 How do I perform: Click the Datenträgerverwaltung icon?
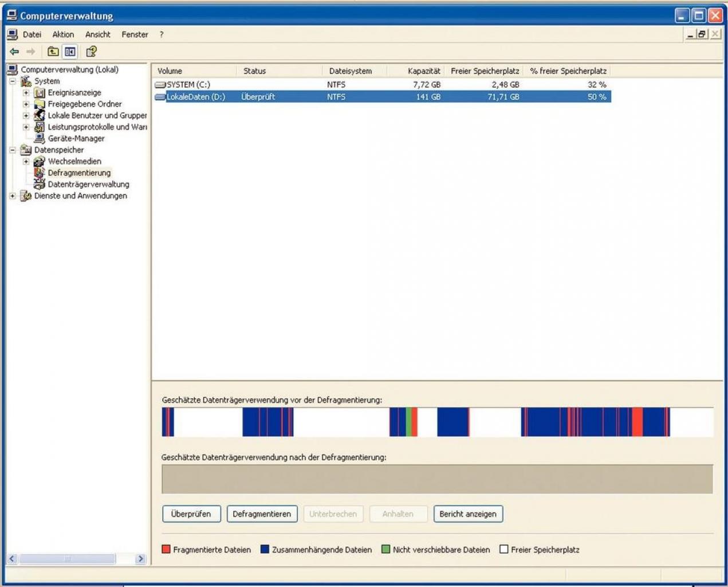39,184
